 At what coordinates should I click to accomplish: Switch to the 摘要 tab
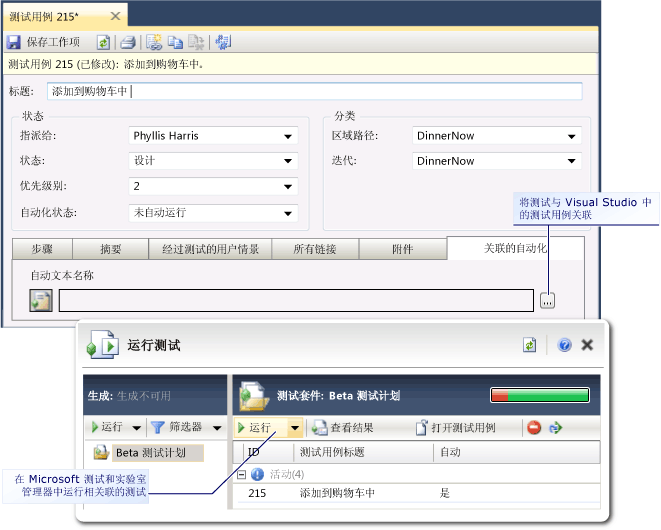tap(110, 249)
